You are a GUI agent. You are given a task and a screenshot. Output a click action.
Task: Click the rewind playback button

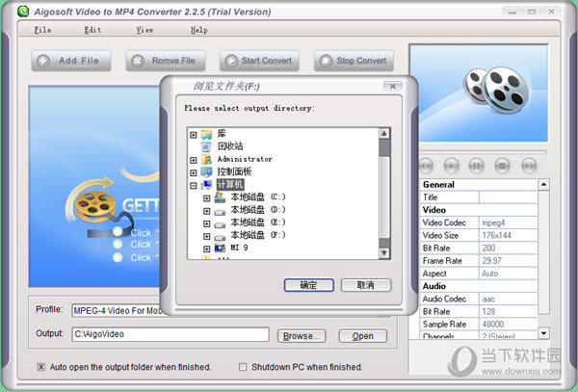426,166
